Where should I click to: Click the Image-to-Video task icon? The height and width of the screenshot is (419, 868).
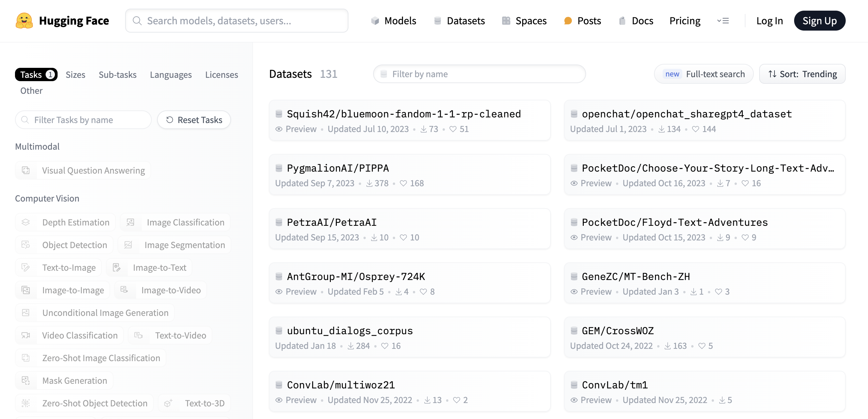[x=124, y=290]
